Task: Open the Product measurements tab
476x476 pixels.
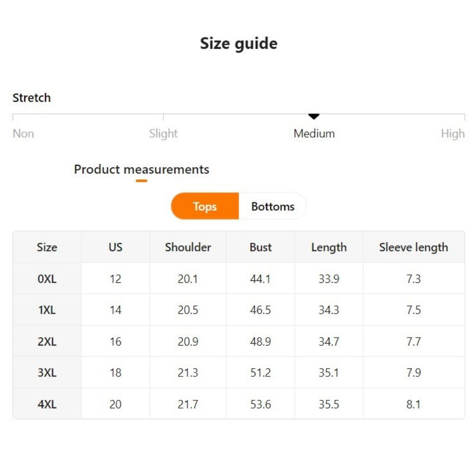Action: [141, 170]
